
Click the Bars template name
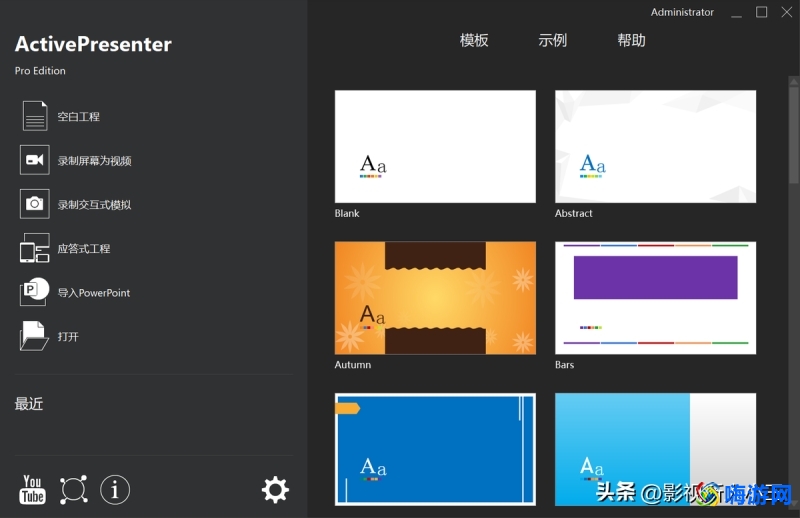click(564, 365)
